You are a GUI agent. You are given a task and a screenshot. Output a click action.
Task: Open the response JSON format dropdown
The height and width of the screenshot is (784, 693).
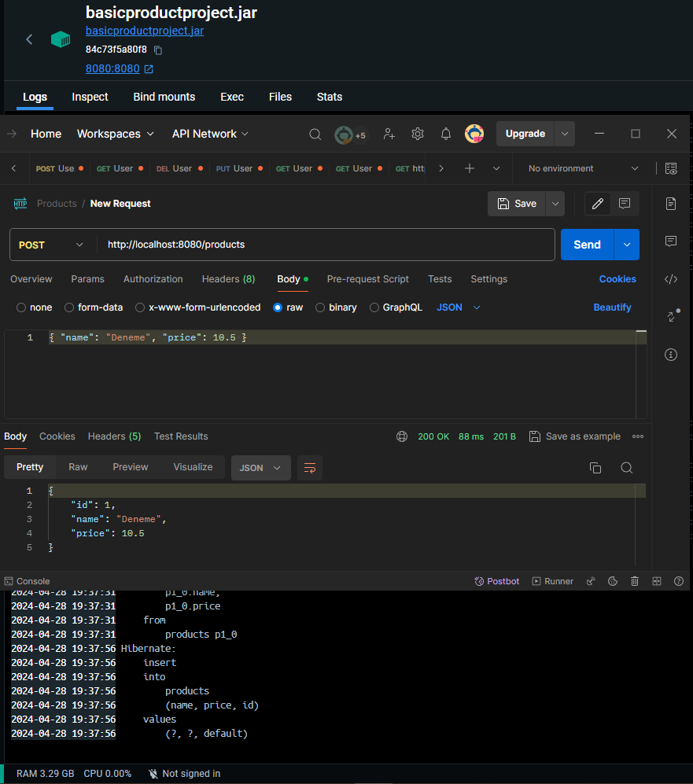tap(260, 468)
